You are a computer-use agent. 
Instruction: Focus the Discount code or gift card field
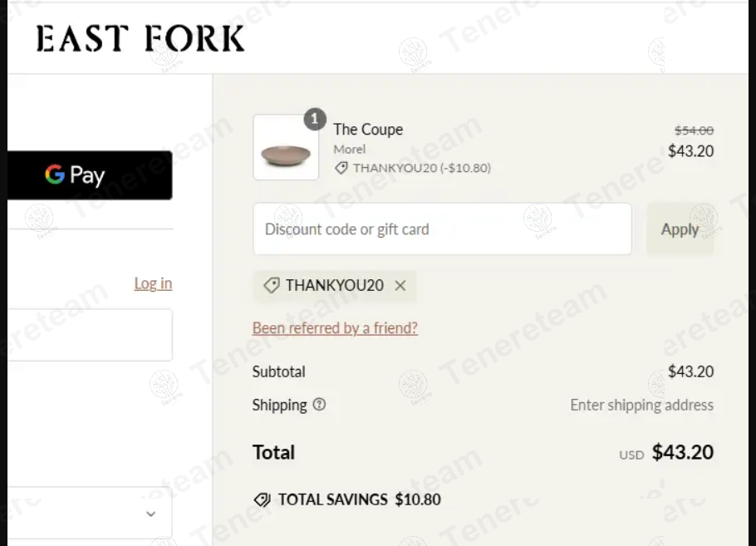click(442, 229)
